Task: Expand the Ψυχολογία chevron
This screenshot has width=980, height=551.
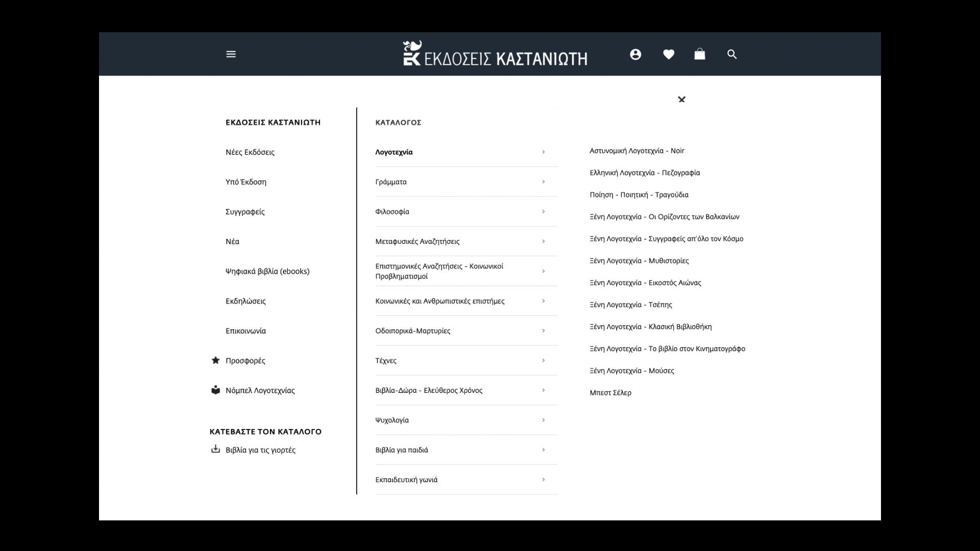Action: point(543,420)
